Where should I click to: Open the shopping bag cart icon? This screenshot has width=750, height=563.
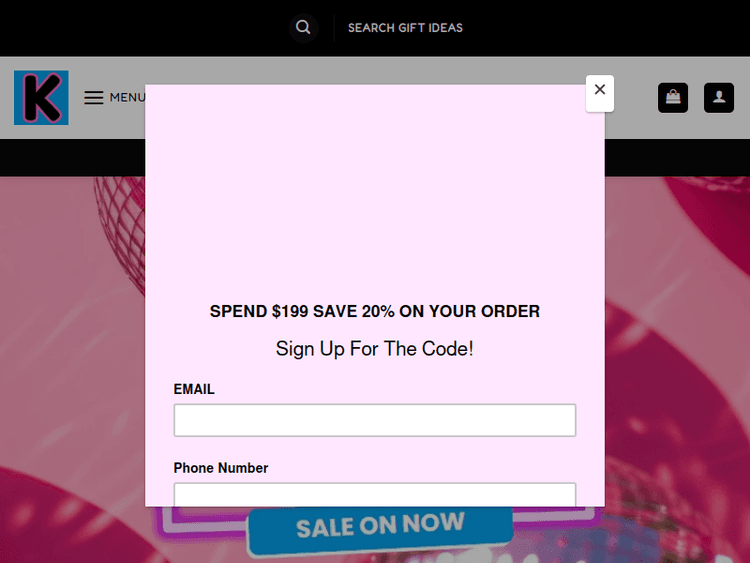tap(673, 98)
